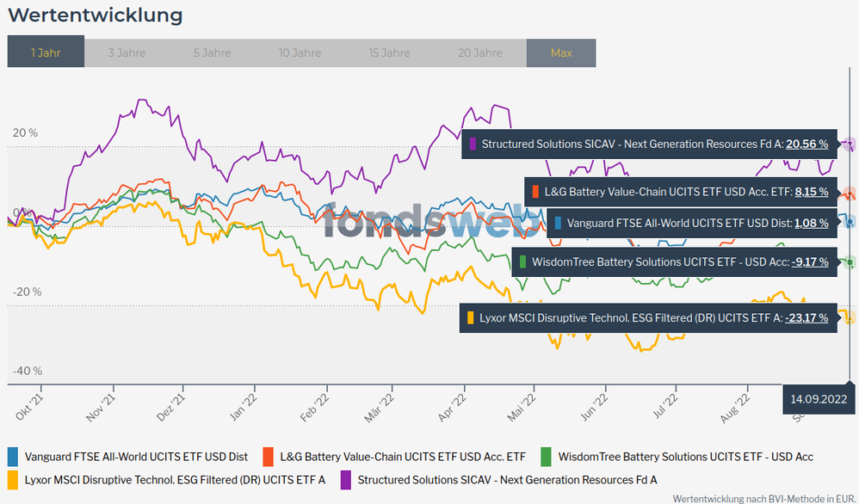Switch to the 3 Jahre tab
The width and height of the screenshot is (859, 504).
click(127, 52)
